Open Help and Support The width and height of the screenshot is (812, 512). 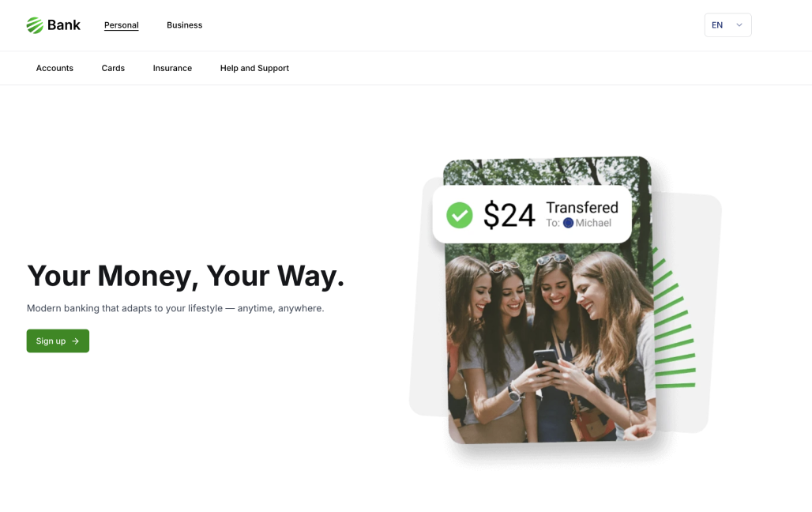[254, 68]
